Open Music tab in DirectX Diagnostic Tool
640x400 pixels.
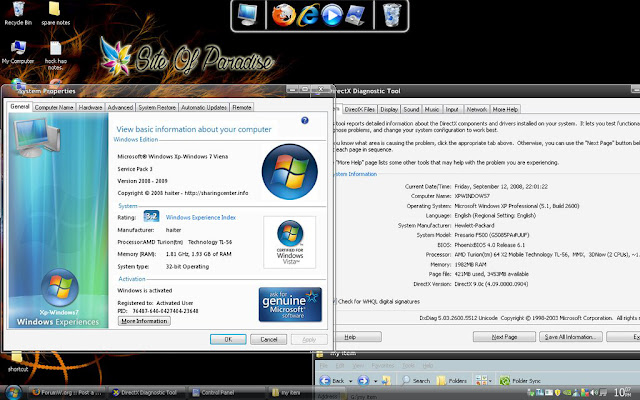pyautogui.click(x=432, y=109)
